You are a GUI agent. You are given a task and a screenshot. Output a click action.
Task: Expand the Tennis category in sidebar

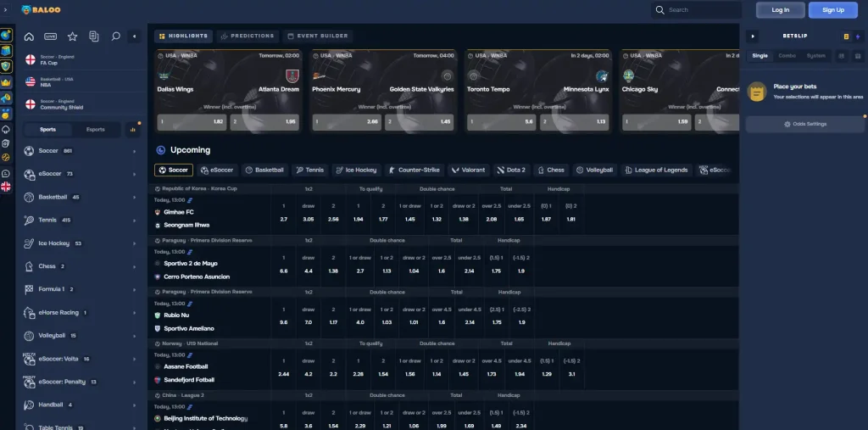[x=81, y=220]
